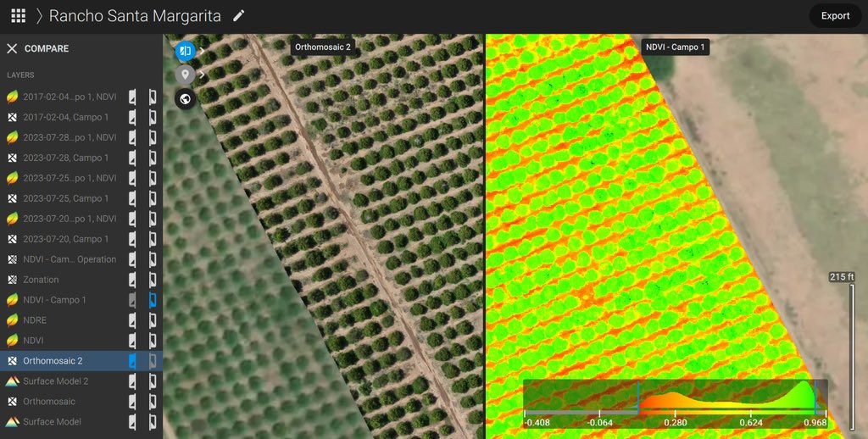The height and width of the screenshot is (439, 868).
Task: Assign 2023-07-28 NDVI layer to left side
Action: pos(132,137)
